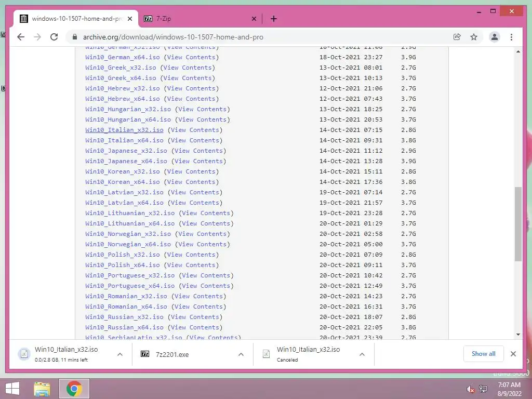View Contents of Win10_Korean_x64.iso
Image resolution: width=532 pixels, height=399 pixels.
pos(191,182)
